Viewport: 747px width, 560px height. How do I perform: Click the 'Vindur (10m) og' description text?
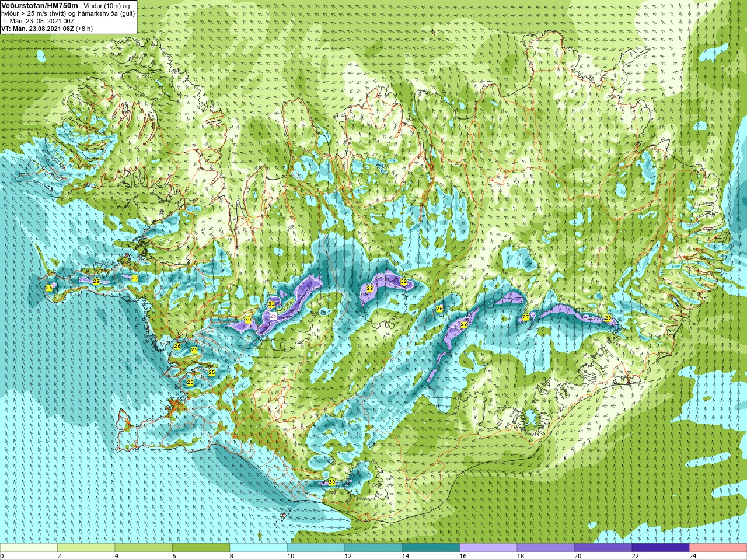[107, 6]
